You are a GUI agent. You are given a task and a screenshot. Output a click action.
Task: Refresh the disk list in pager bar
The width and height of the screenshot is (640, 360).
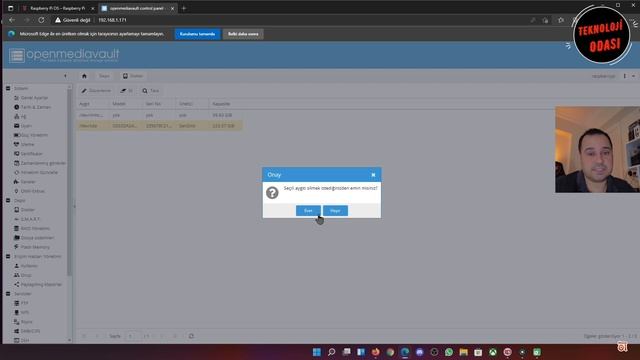pyautogui.click(x=191, y=336)
